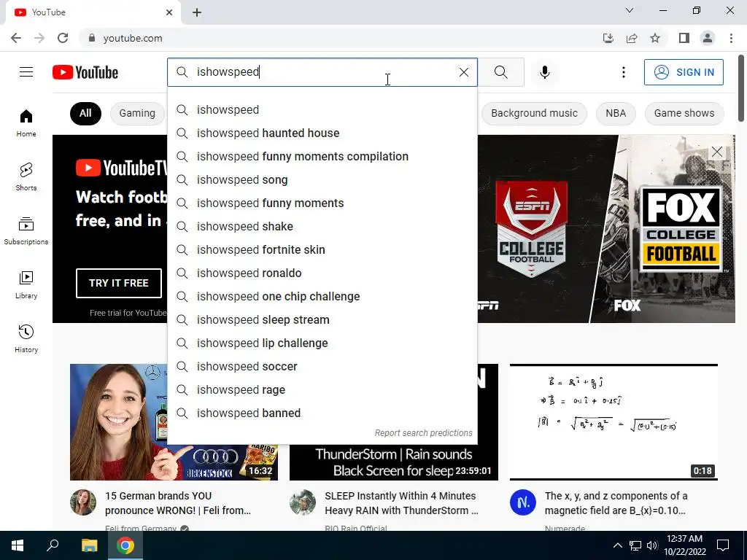The width and height of the screenshot is (747, 560).
Task: Open the magnetic field components video thumbnail
Action: pos(614,422)
